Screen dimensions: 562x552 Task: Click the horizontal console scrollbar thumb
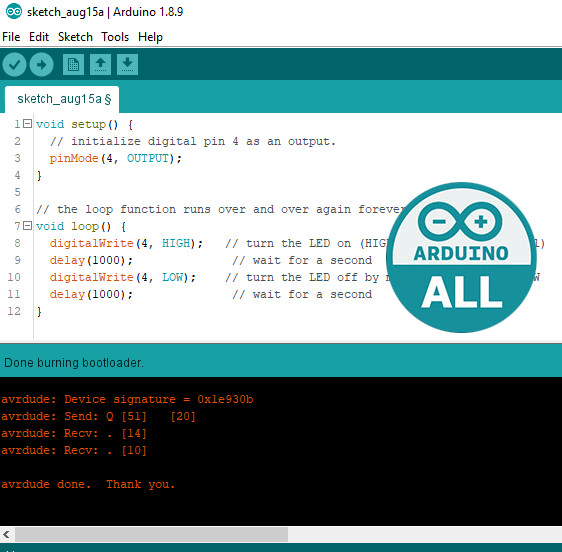[x=151, y=534]
